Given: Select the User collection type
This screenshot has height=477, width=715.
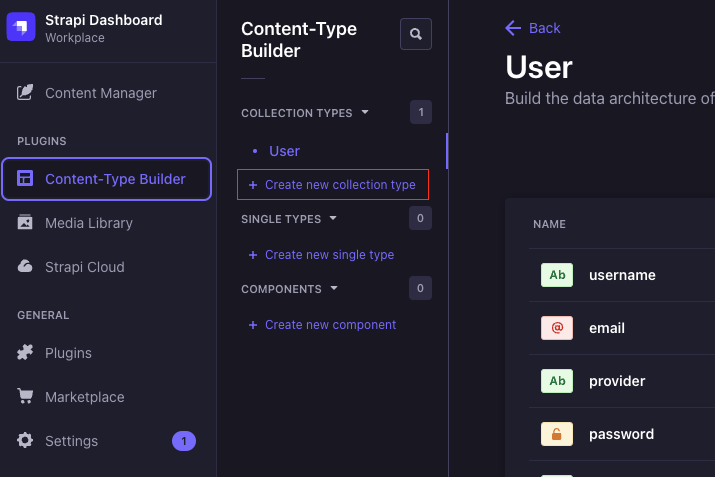Looking at the screenshot, I should pyautogui.click(x=284, y=151).
